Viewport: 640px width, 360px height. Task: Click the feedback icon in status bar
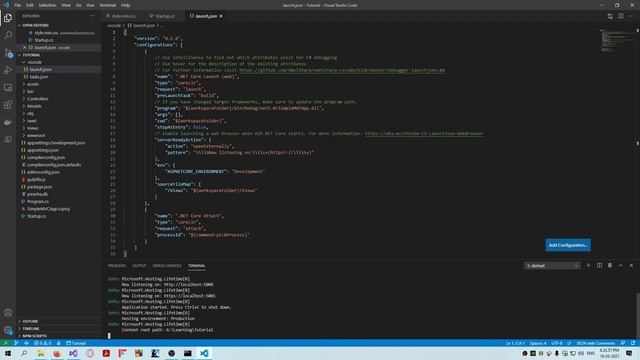point(622,343)
